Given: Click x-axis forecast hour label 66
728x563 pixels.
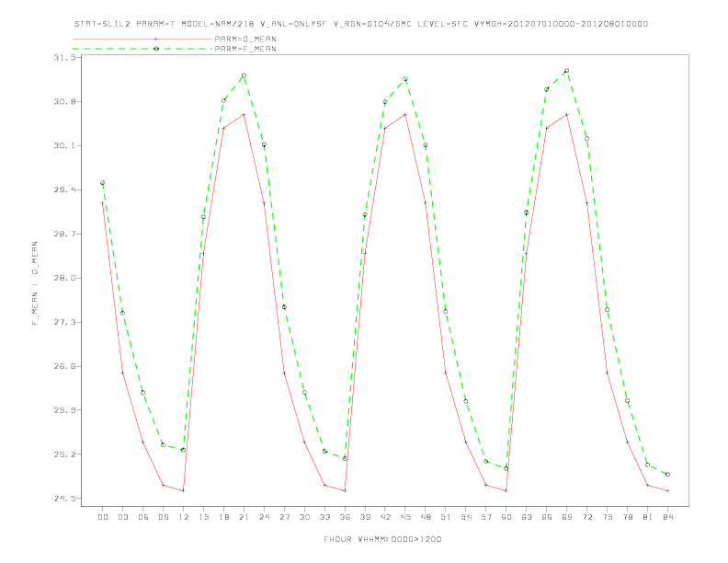Looking at the screenshot, I should pyautogui.click(x=547, y=517).
